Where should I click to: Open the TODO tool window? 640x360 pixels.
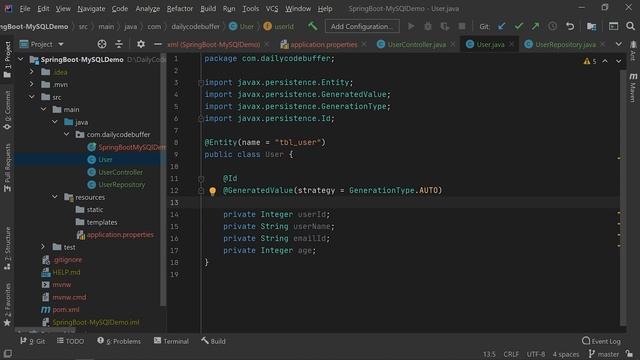click(71, 341)
